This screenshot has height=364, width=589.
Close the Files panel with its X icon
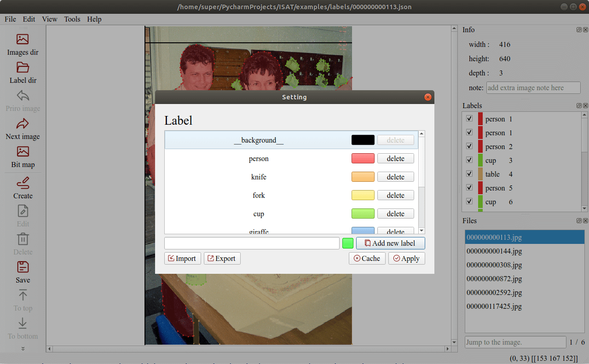click(x=585, y=221)
